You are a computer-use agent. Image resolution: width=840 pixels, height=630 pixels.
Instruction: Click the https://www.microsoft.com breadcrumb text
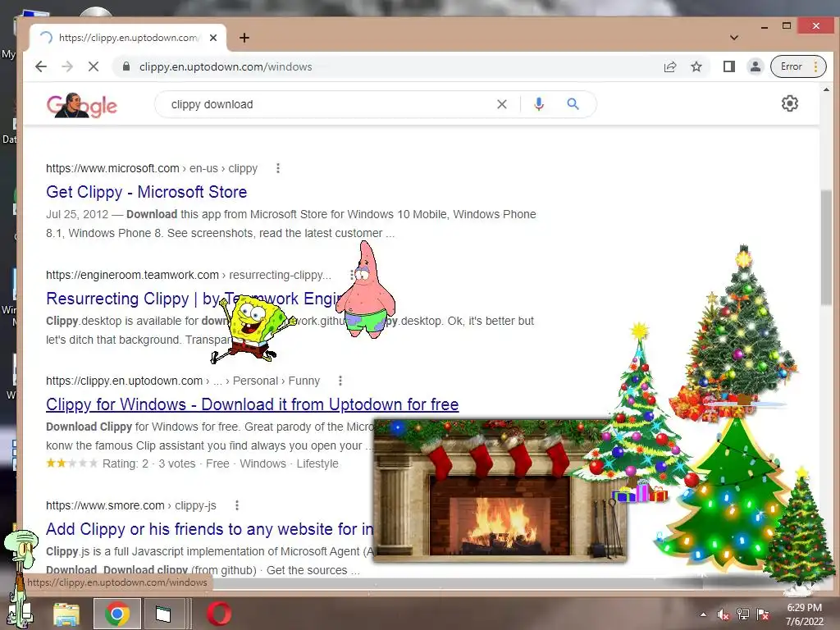click(x=112, y=168)
